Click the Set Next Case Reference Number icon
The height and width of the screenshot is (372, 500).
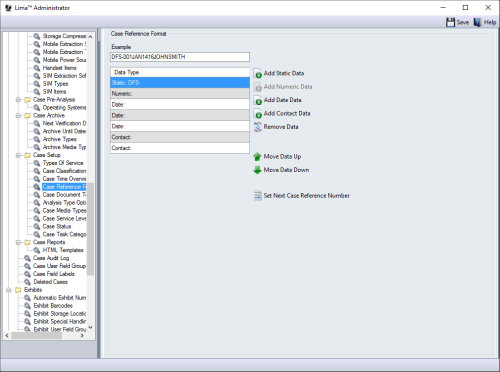tap(258, 196)
